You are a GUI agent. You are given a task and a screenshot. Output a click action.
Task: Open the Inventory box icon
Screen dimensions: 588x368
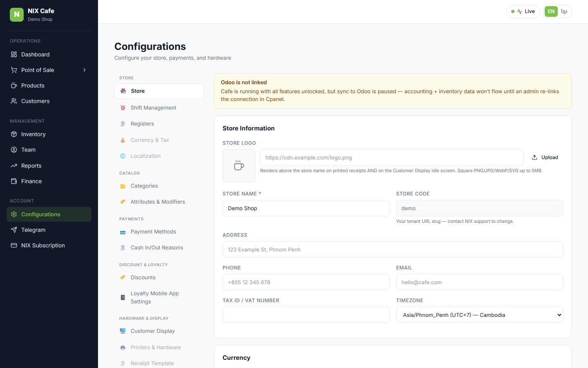click(14, 134)
